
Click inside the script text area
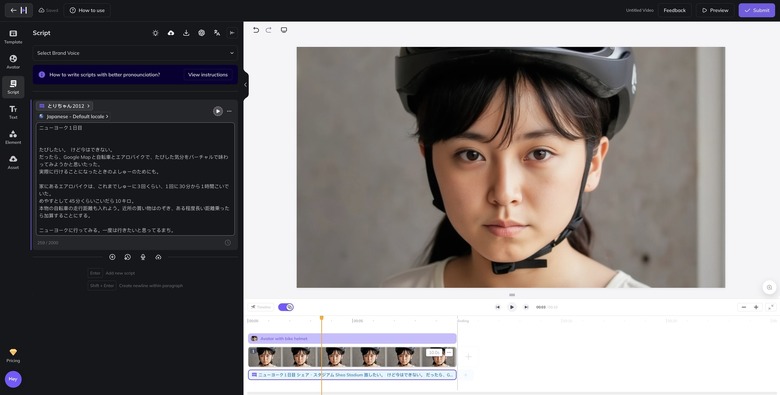[135, 179]
